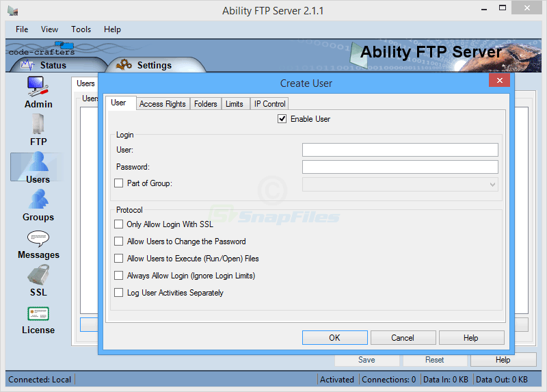Close the Create User dialog
The height and width of the screenshot is (392, 547).
[x=500, y=80]
